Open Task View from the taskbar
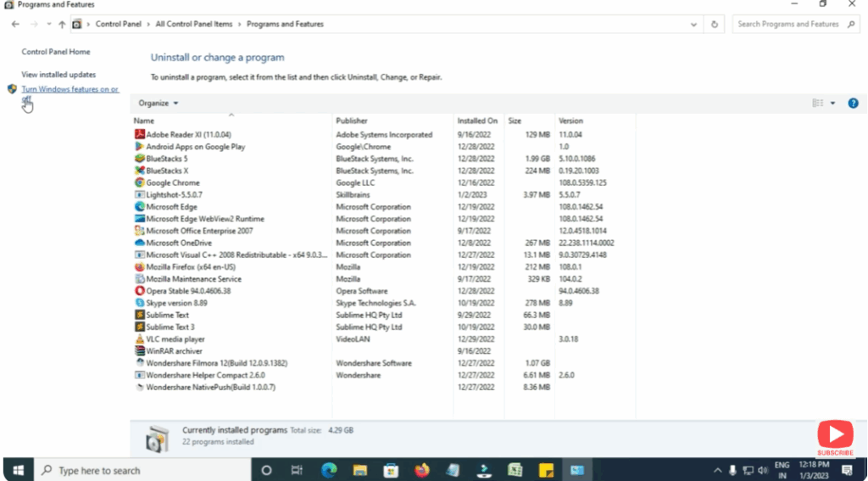This screenshot has width=868, height=481. point(298,470)
